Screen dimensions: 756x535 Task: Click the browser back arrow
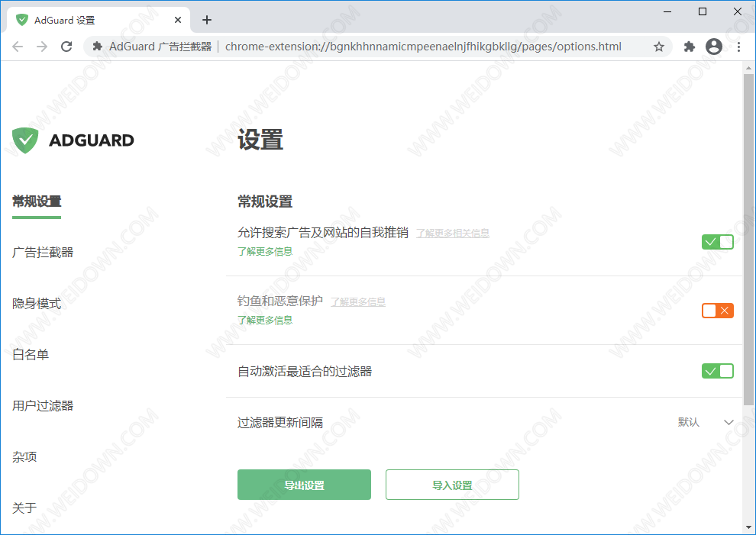click(18, 47)
